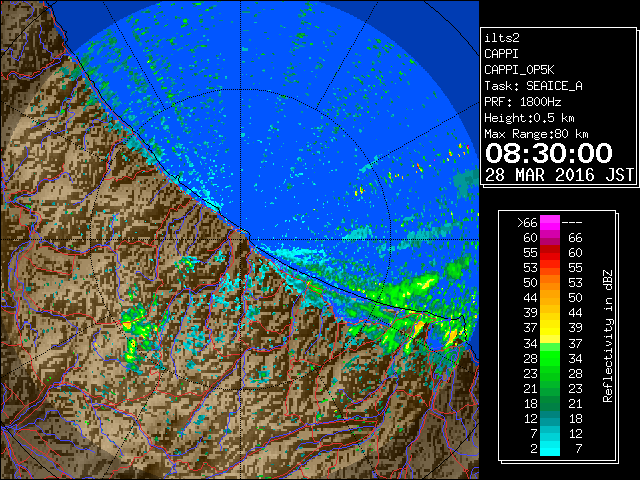Click the 'Max Range:80 km' line
The width and height of the screenshot is (640, 480).
tap(536, 134)
